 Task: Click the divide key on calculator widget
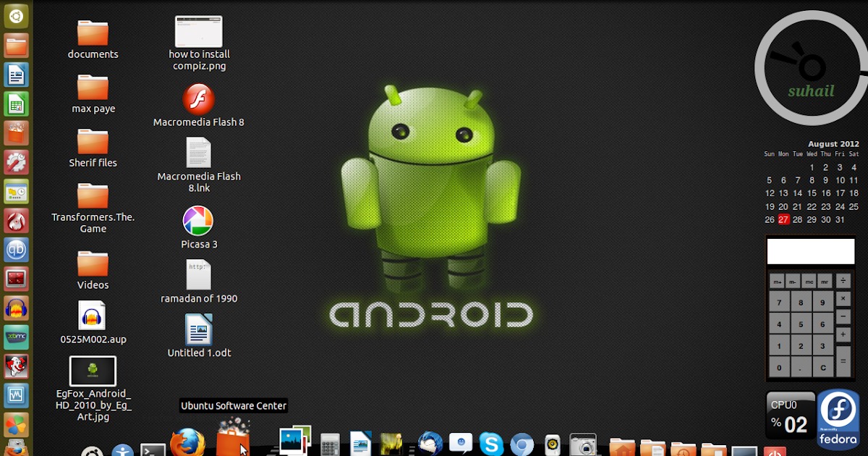coord(843,280)
